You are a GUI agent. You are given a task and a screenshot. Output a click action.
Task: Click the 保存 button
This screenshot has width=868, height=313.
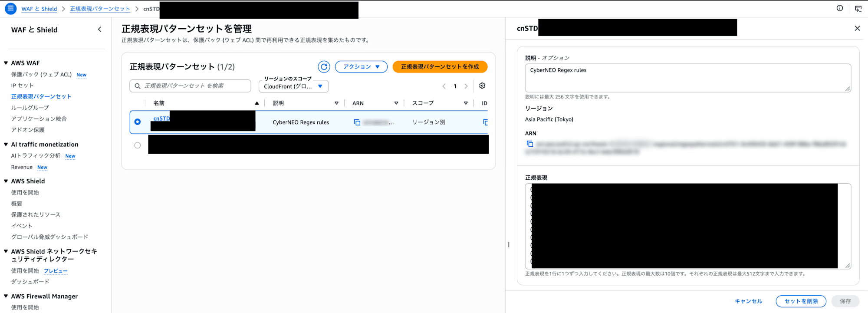coord(845,301)
